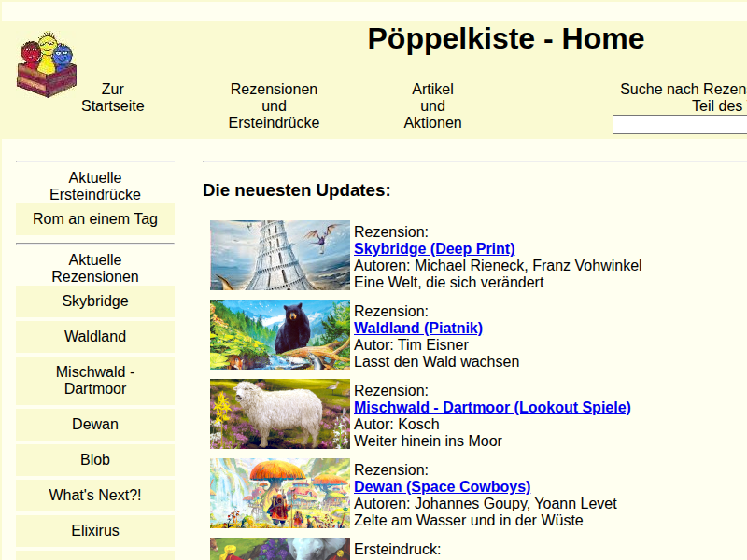Click What's Next?! in the sidebar
Screen dimensions: 747x560
coord(95,496)
